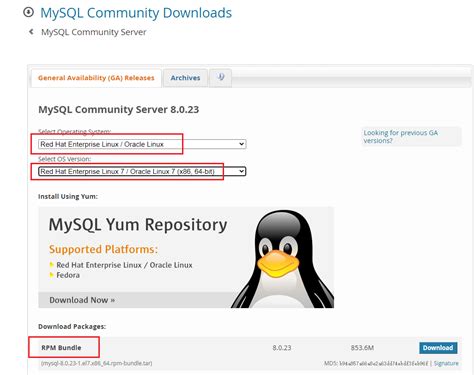Follow Looking for previous GA versions link
474x375 pixels.
coord(400,137)
